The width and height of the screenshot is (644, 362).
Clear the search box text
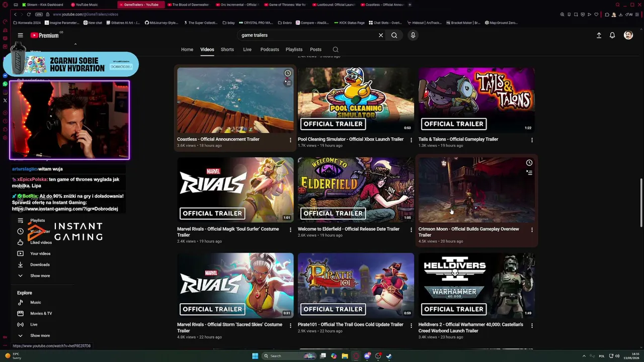coord(381,35)
